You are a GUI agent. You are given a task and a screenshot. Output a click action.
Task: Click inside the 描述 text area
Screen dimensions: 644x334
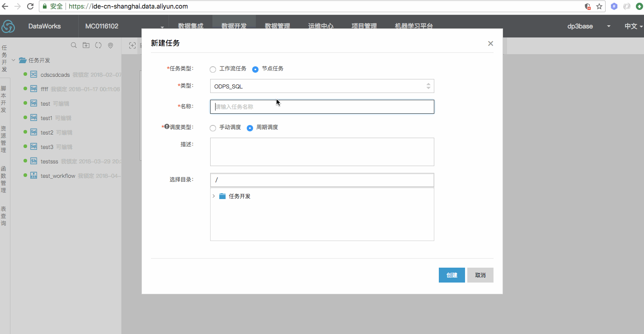coord(322,152)
